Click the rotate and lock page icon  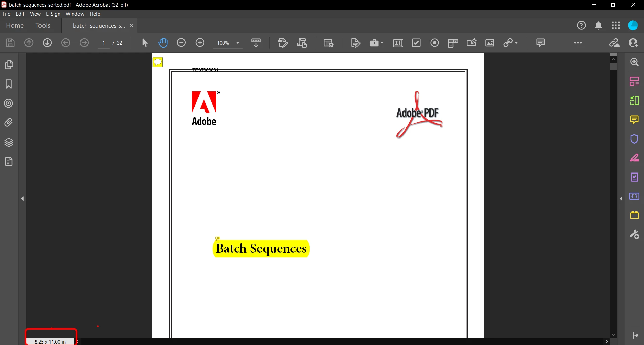point(302,43)
